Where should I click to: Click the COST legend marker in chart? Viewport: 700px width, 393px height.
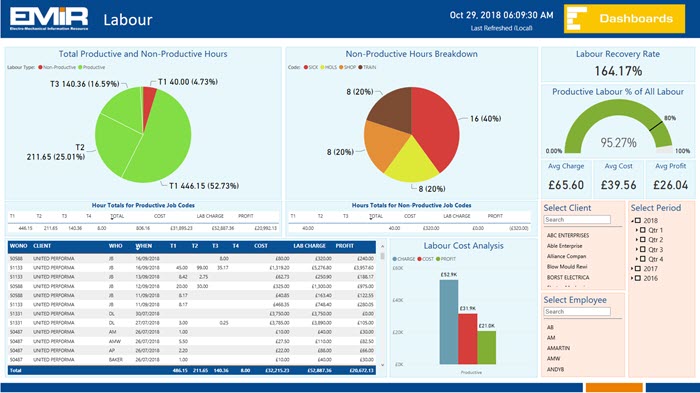(x=420, y=259)
